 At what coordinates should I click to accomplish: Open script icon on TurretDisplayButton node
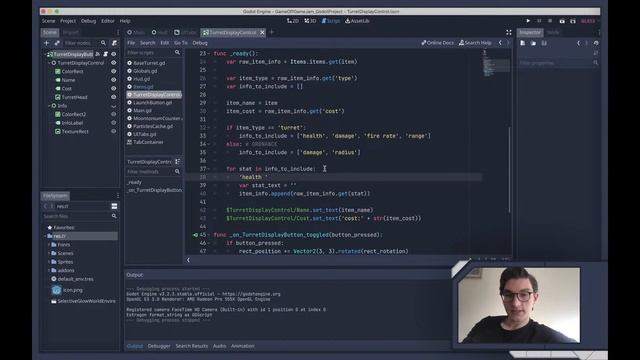tap(105, 54)
